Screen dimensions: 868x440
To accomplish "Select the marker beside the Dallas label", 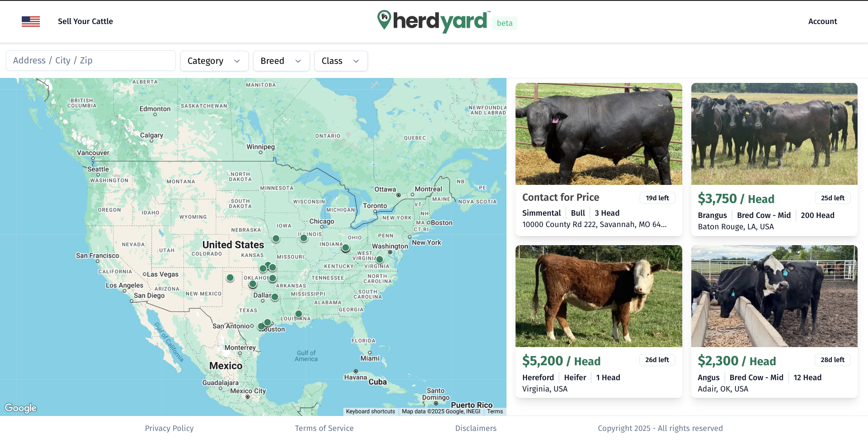I will click(275, 297).
